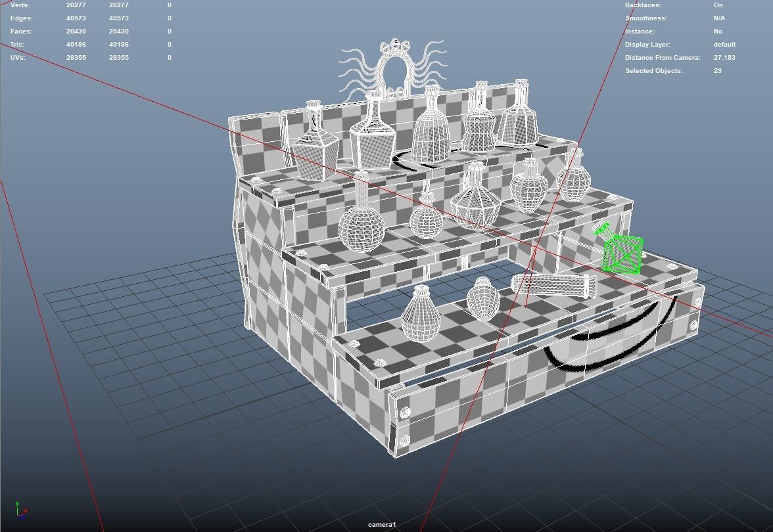Screen dimensions: 773x532
Task: Click the Selected Objects: 29 readout
Action: (718, 70)
